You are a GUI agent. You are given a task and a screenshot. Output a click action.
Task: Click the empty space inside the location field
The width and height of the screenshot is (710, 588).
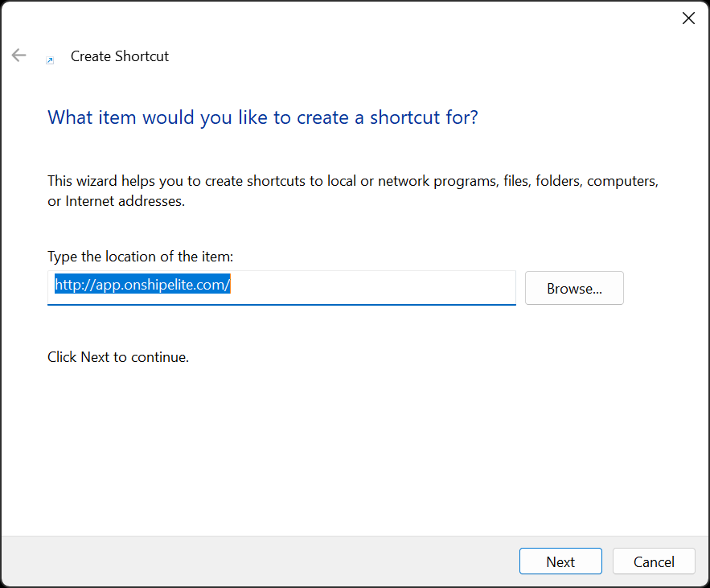pyautogui.click(x=370, y=286)
